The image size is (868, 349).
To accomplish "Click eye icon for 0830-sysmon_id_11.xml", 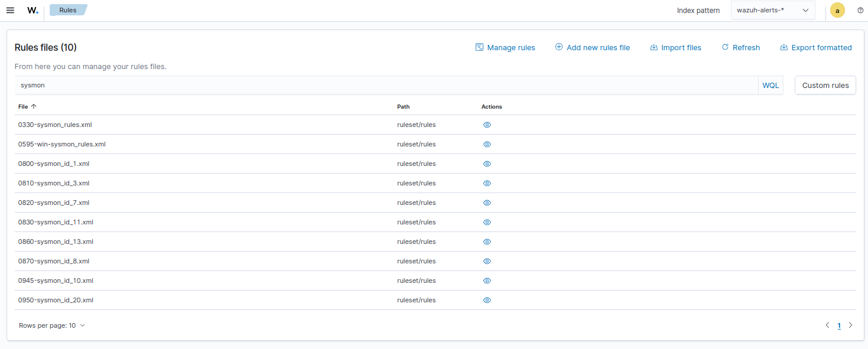I will point(487,223).
